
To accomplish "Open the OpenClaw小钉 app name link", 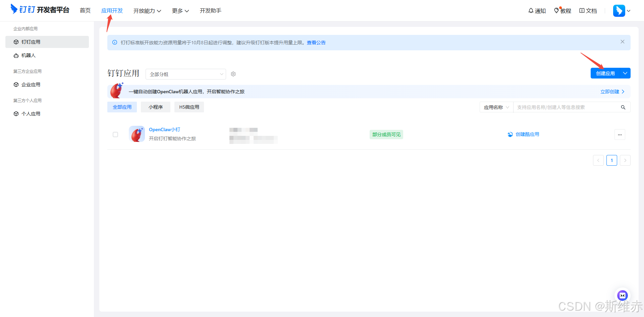I will point(165,129).
